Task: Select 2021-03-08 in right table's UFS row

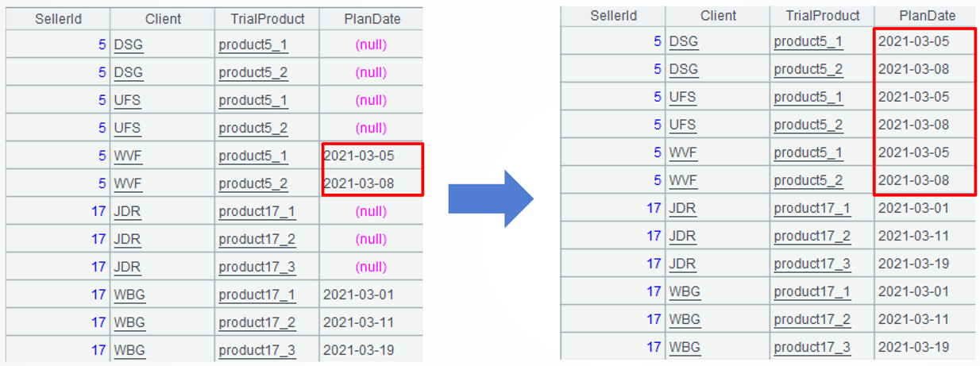Action: (x=913, y=125)
